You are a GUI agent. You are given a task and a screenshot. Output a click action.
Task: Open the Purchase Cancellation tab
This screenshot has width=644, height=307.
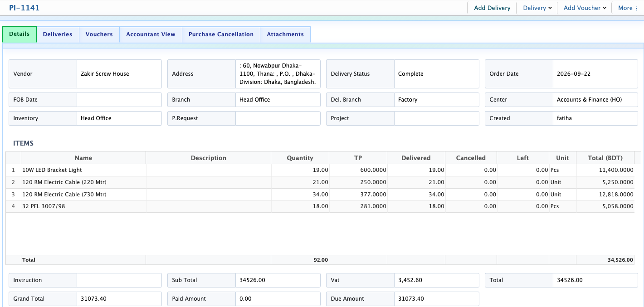point(221,34)
